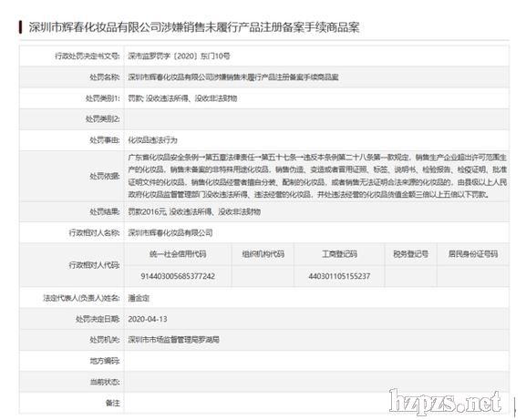Select document number 深市监罗罚字〔2020〕东门10号
The width and height of the screenshot is (526, 420).
tap(179, 56)
